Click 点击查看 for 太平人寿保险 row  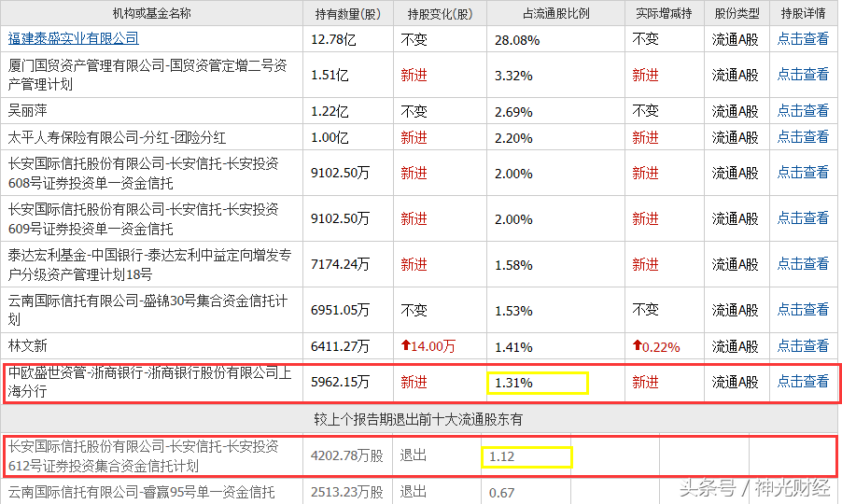(803, 137)
